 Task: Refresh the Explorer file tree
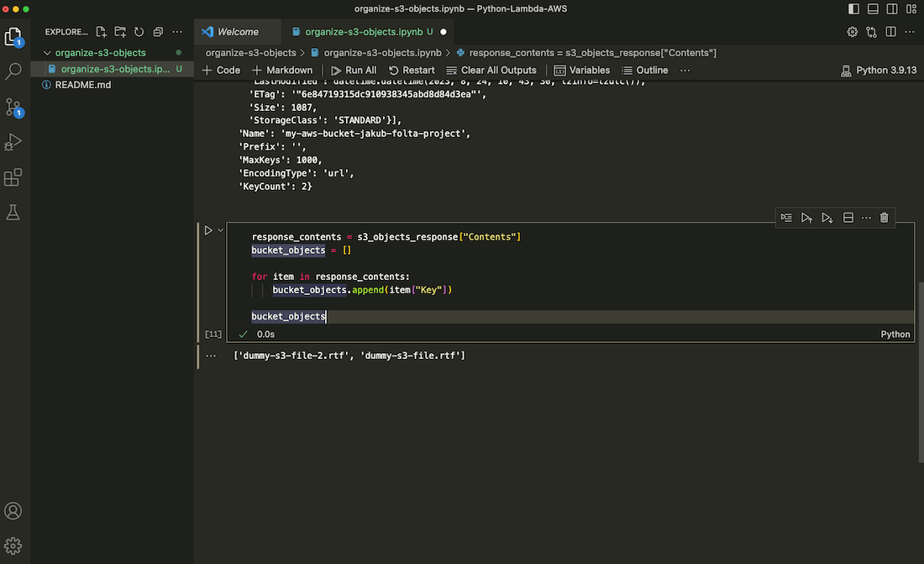pos(139,32)
